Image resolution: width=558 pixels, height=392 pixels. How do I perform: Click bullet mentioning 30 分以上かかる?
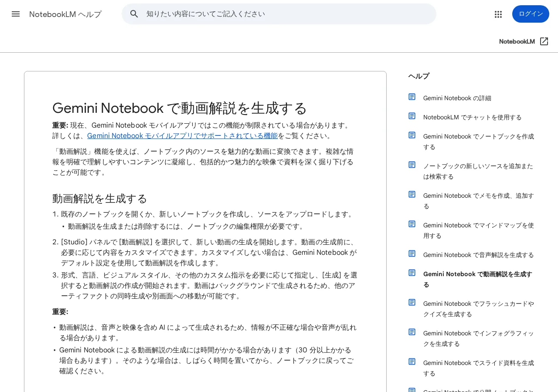coord(207,361)
